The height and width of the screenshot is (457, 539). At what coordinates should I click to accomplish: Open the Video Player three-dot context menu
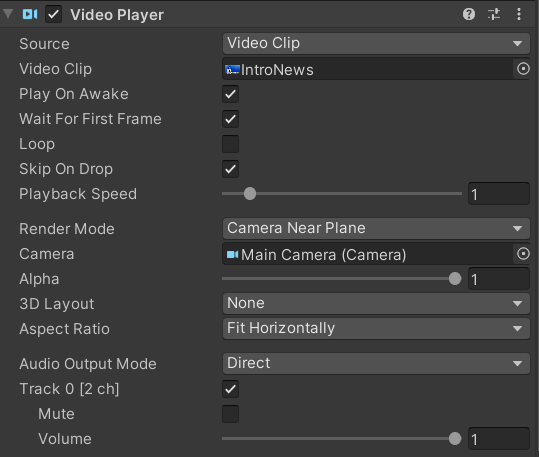coord(519,14)
